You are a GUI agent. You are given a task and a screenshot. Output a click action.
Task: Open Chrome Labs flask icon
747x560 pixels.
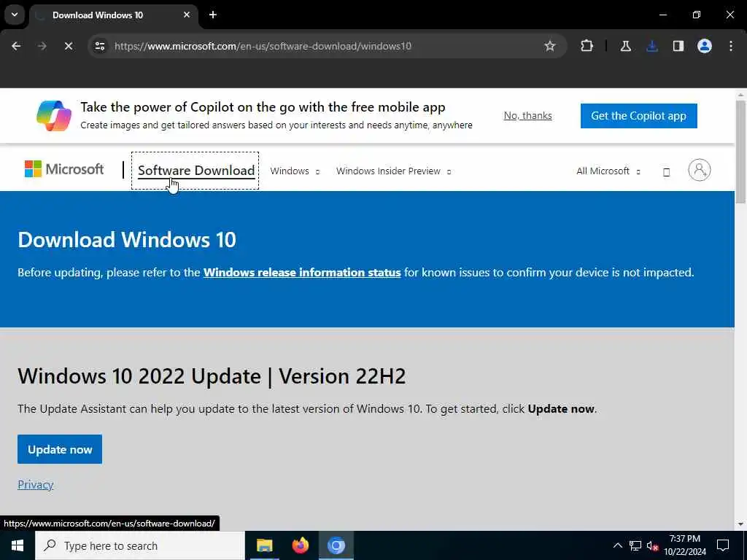click(625, 46)
